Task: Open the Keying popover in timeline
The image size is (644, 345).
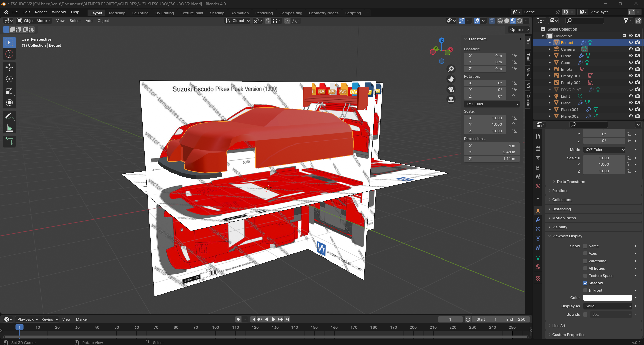Action: click(x=49, y=319)
